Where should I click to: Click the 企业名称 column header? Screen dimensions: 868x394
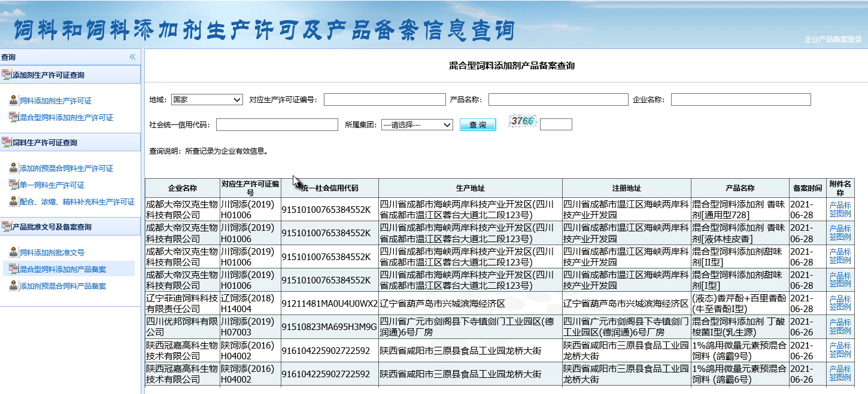coord(183,188)
